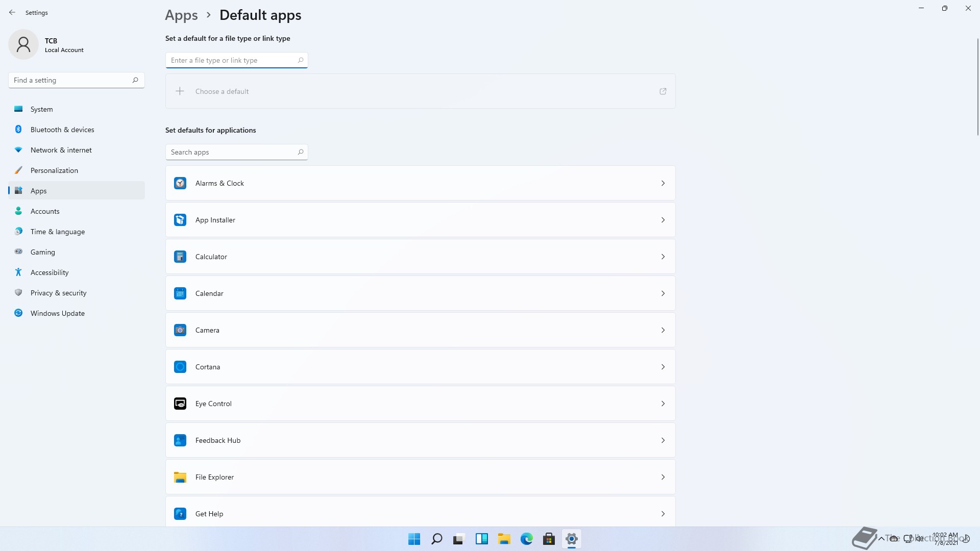
Task: Open taskbar Search icon
Action: click(436, 539)
